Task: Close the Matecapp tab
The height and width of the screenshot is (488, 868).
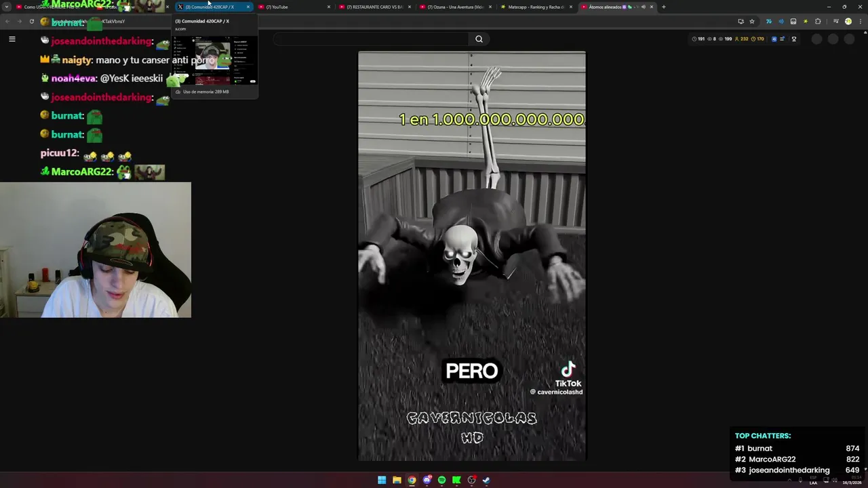Action: [571, 7]
